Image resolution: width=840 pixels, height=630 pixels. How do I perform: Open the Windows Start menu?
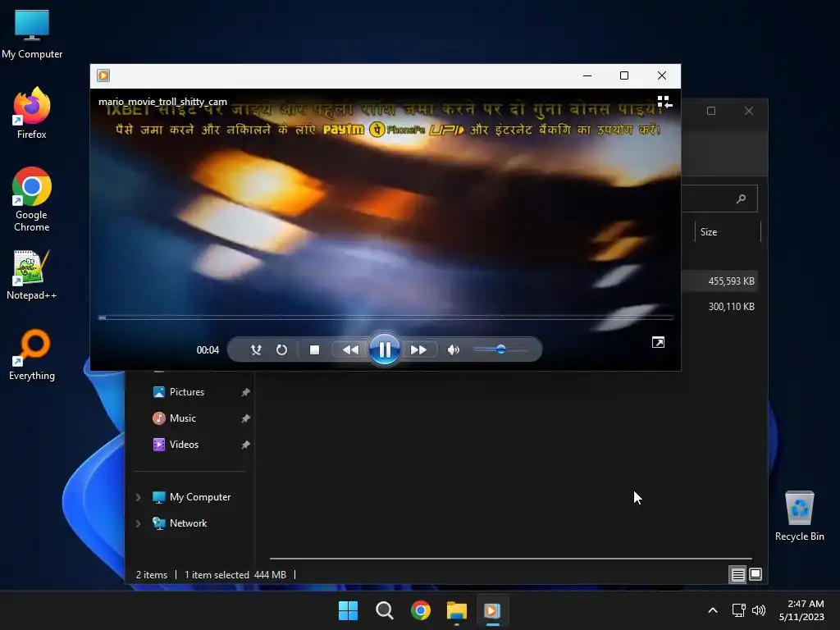click(348, 610)
